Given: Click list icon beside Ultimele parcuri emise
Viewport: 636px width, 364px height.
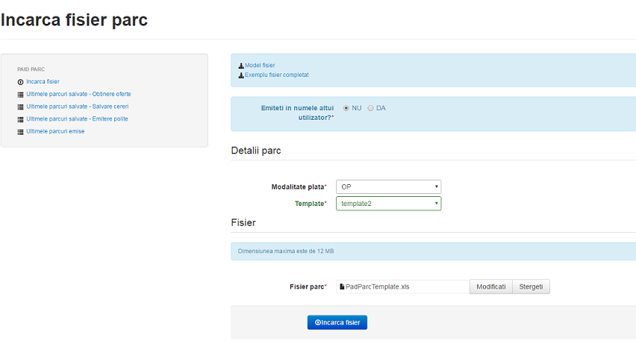Looking at the screenshot, I should 20,132.
